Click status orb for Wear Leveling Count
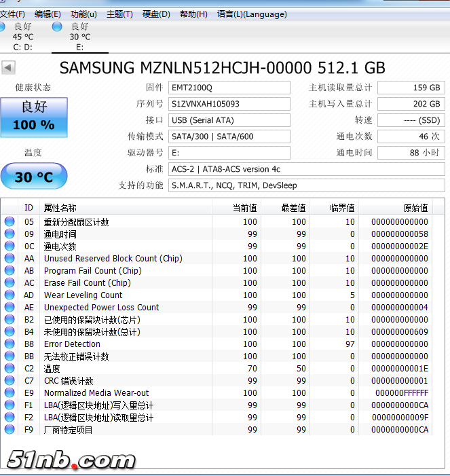The height and width of the screenshot is (476, 450). pyautogui.click(x=10, y=295)
